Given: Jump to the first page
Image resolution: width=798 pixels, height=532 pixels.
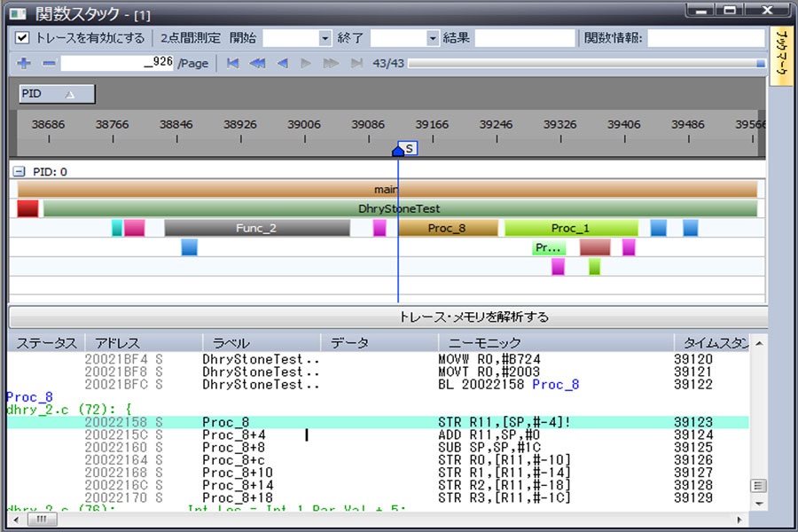Looking at the screenshot, I should click(x=232, y=63).
